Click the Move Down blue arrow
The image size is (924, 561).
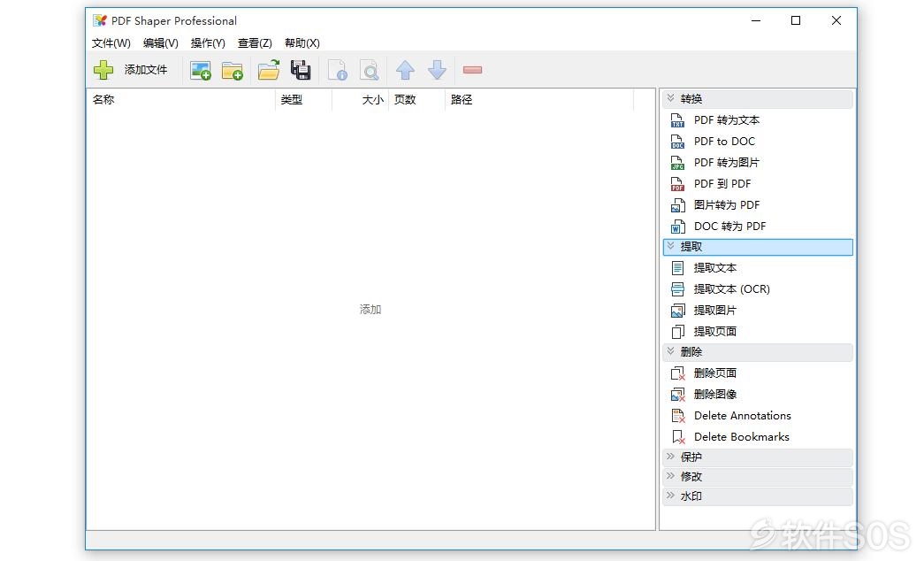coord(438,70)
